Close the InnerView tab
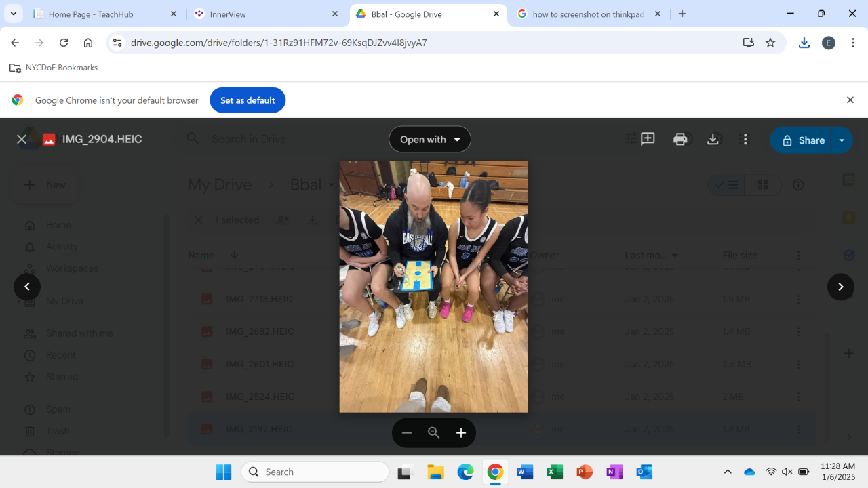 pos(335,14)
